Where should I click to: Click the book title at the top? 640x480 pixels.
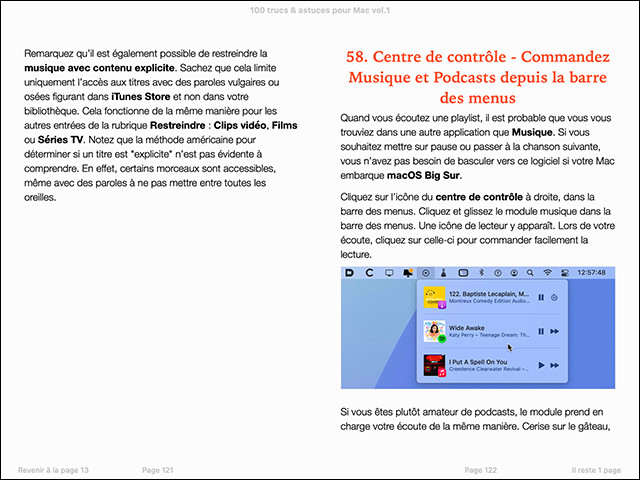(319, 10)
